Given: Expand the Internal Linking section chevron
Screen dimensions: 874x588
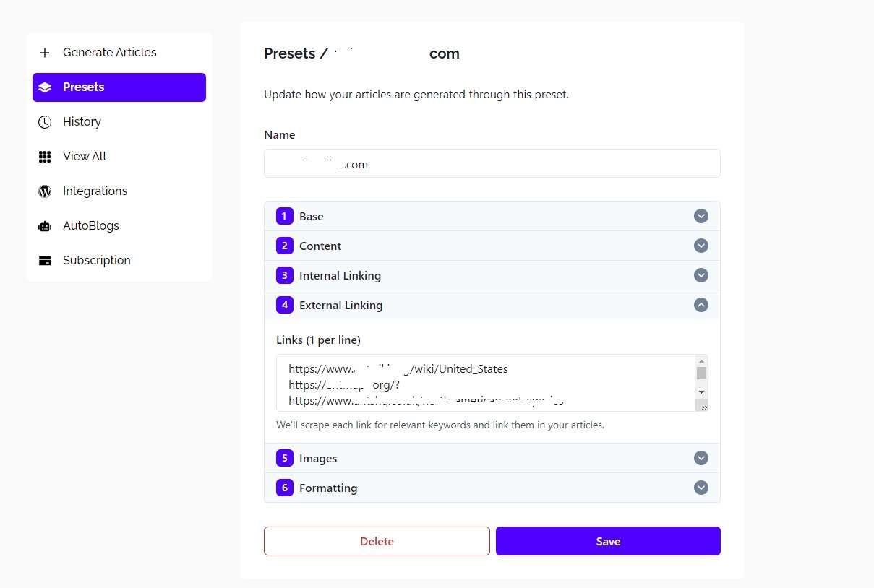Looking at the screenshot, I should 701,275.
